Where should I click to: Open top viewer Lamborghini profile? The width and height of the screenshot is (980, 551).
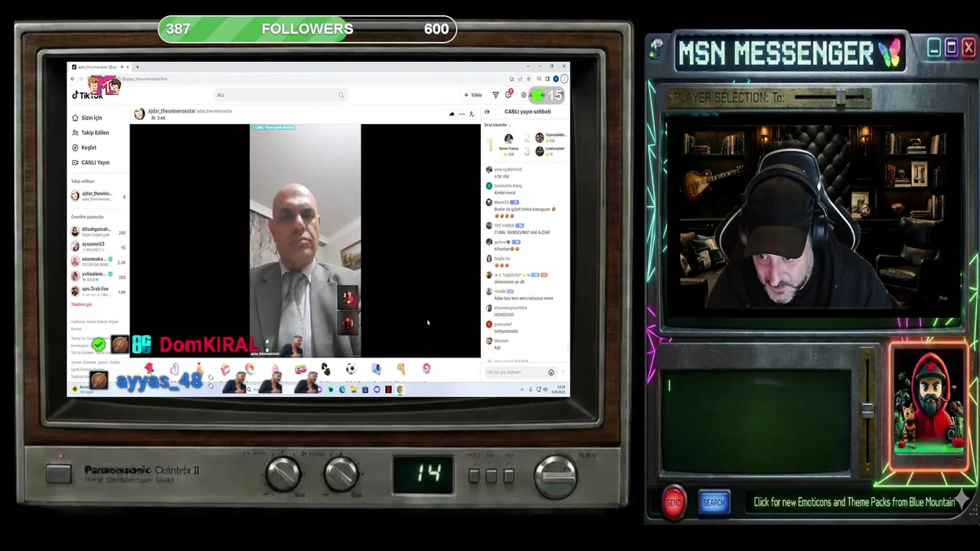[550, 151]
